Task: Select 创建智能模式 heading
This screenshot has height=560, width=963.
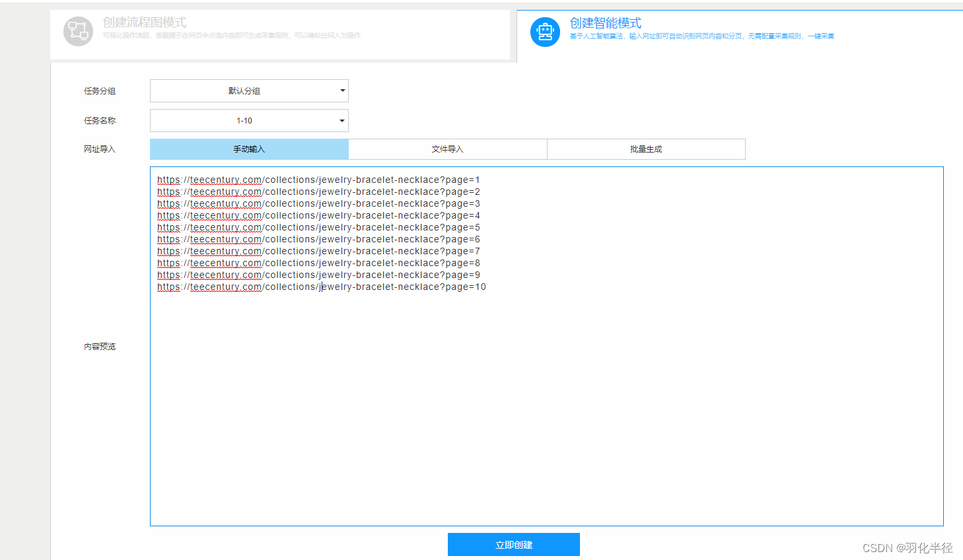Action: click(606, 23)
